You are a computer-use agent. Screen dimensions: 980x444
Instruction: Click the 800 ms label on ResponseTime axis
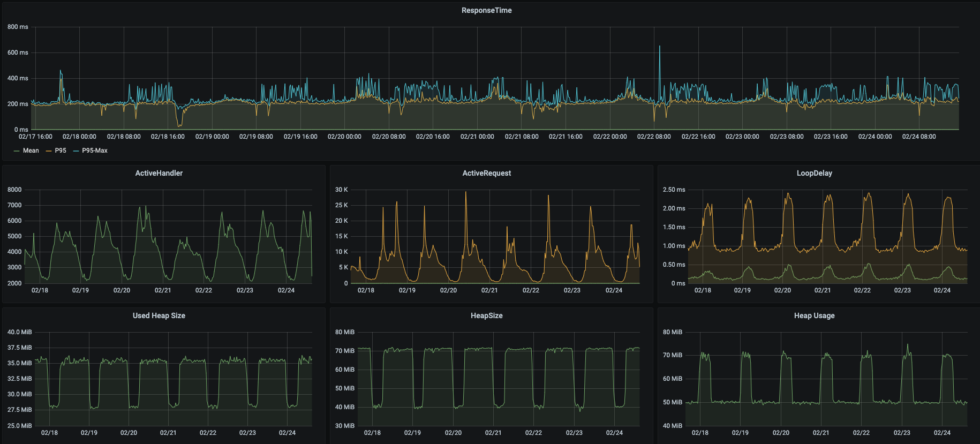(18, 27)
